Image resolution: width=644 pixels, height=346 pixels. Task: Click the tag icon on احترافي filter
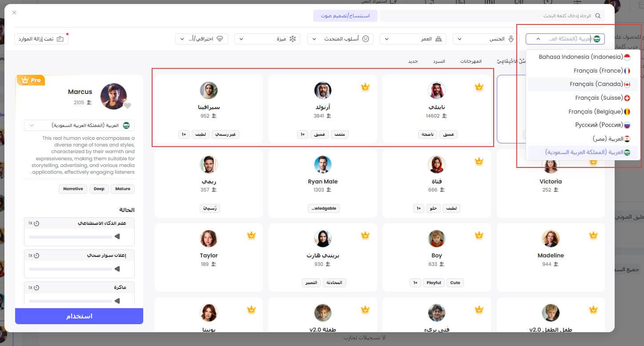[219, 39]
